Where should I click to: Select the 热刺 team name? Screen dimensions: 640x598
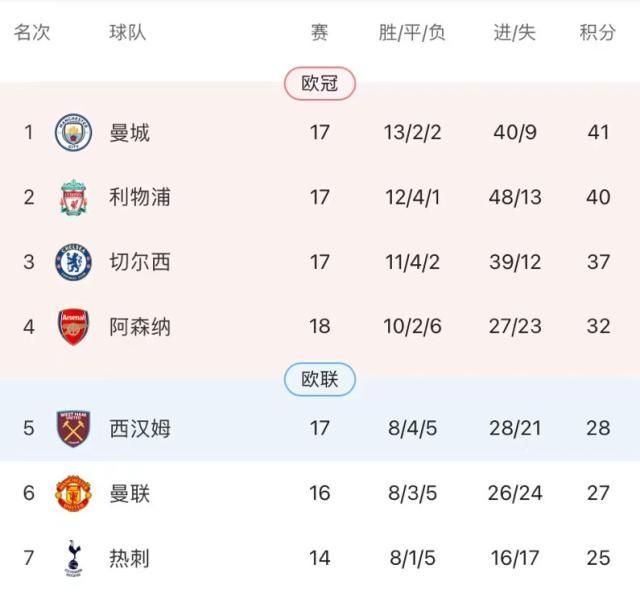130,558
